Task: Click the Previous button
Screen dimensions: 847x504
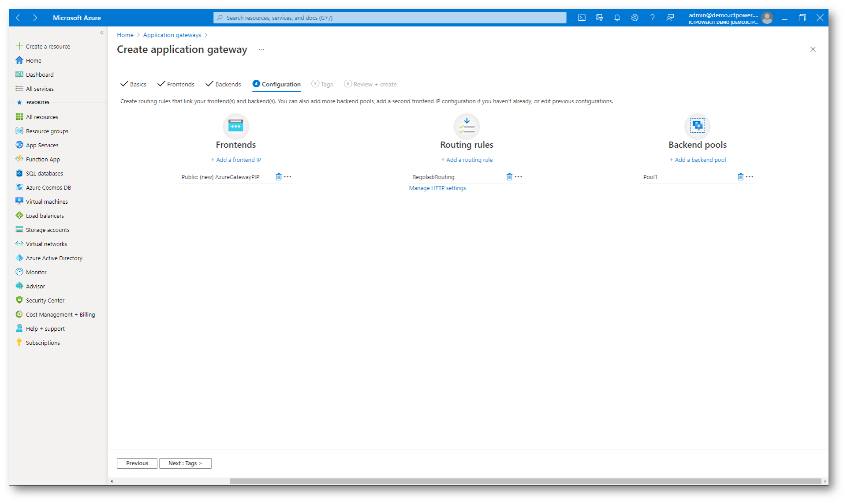Action: (x=137, y=463)
